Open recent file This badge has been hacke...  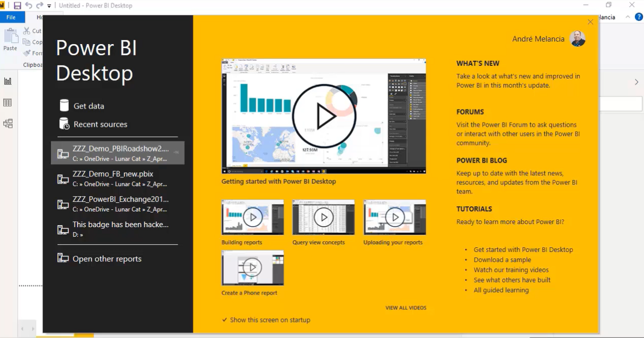pyautogui.click(x=117, y=229)
